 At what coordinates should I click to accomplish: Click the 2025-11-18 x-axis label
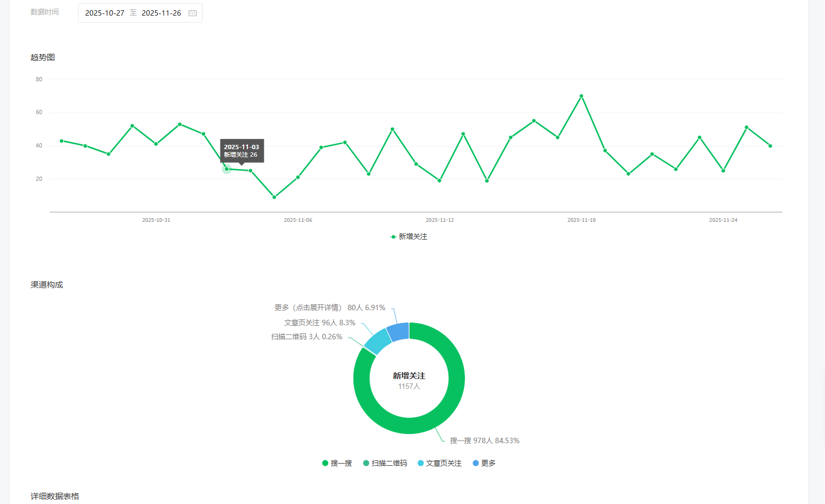tap(581, 220)
